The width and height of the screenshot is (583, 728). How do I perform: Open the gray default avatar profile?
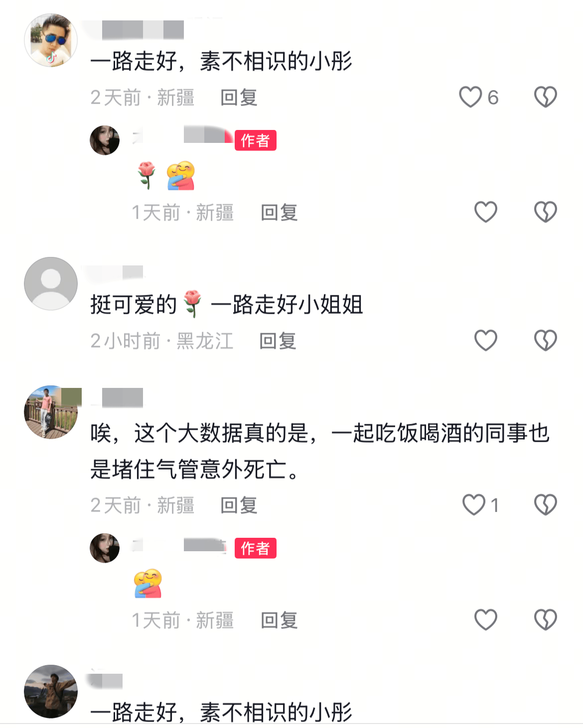click(51, 284)
